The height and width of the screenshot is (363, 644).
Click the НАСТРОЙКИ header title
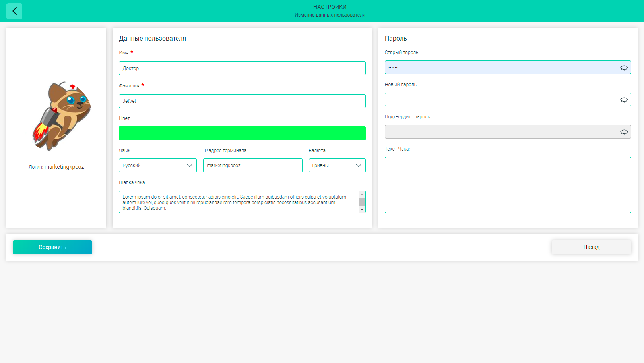click(x=330, y=7)
